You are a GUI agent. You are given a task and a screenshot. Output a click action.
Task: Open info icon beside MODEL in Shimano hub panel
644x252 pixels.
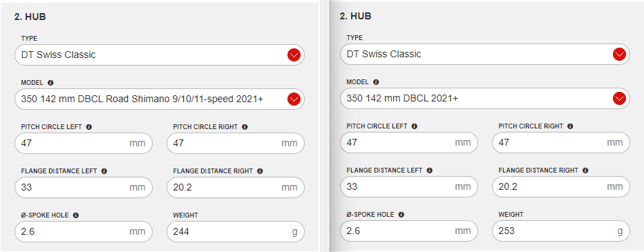tap(50, 83)
